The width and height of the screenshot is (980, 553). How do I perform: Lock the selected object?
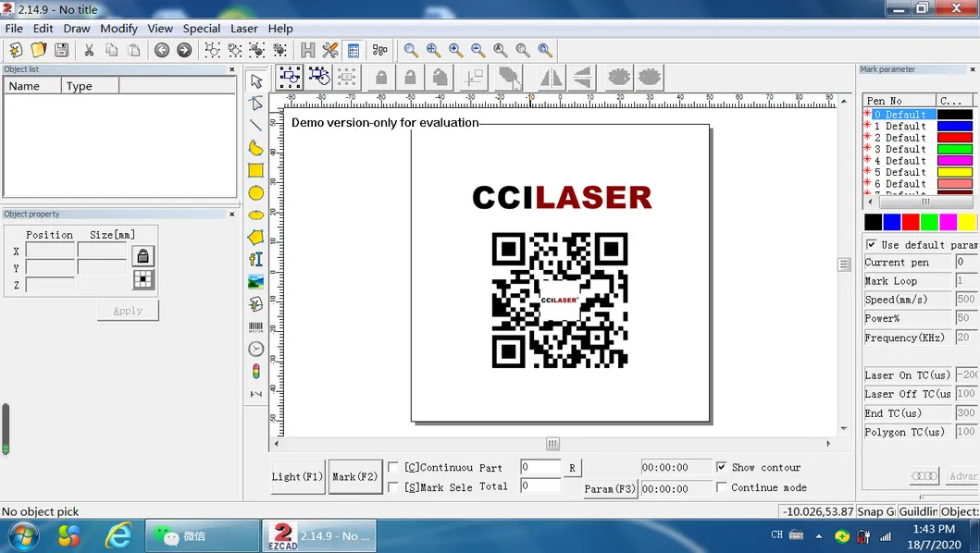coord(379,78)
